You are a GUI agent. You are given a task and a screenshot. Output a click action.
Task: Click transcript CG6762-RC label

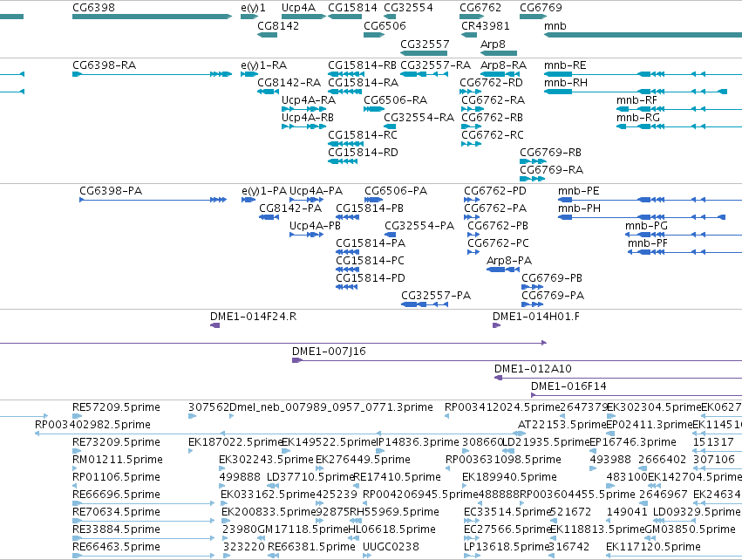coord(493,135)
